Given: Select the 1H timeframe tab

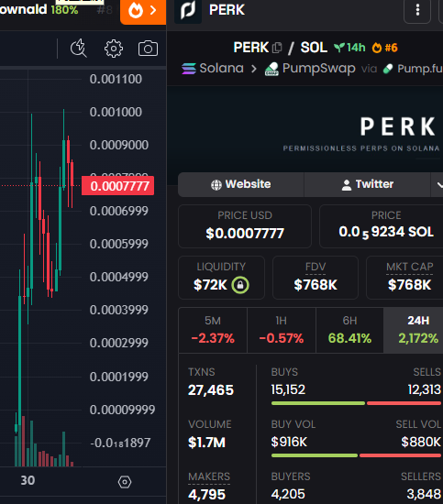Looking at the screenshot, I should pyautogui.click(x=282, y=330).
